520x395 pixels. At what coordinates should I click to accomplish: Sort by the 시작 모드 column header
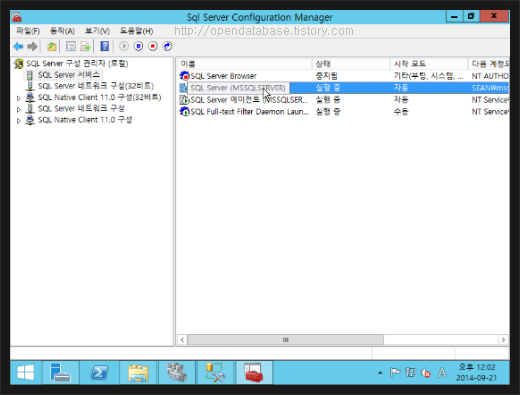[x=429, y=64]
